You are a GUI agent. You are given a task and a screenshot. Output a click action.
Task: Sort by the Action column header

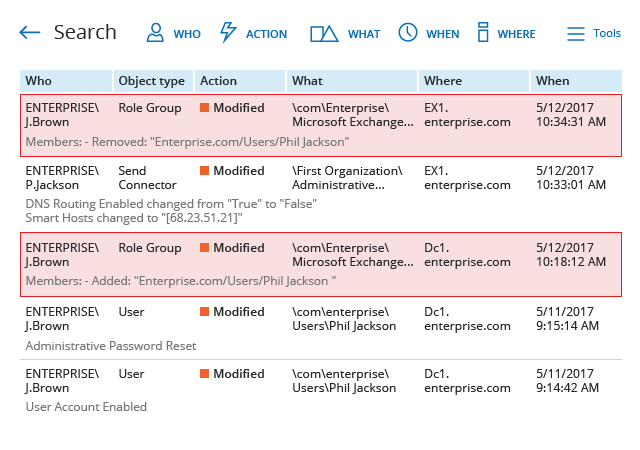[x=240, y=81]
